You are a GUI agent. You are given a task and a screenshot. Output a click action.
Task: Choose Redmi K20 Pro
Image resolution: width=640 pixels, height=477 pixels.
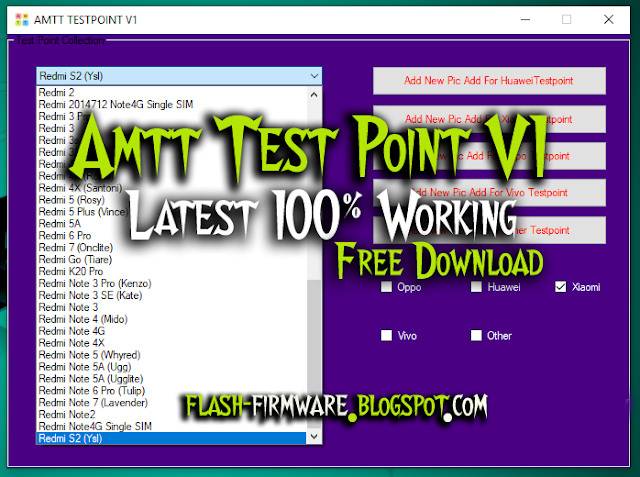point(171,271)
